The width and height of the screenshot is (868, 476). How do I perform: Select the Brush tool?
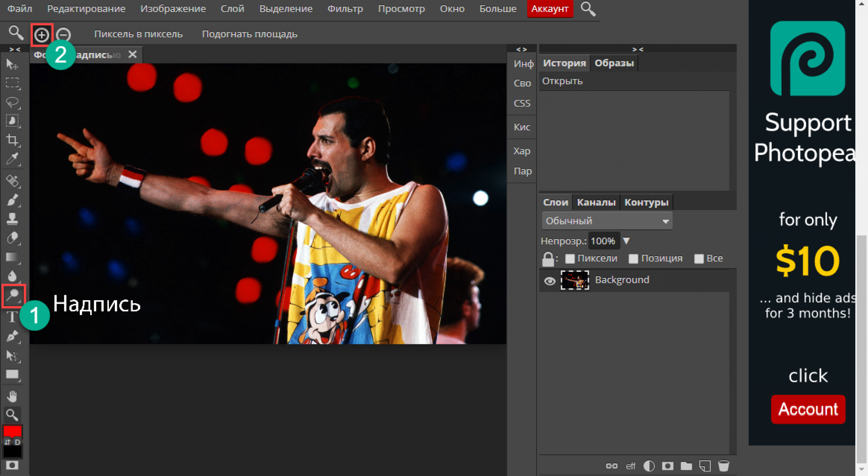12,200
